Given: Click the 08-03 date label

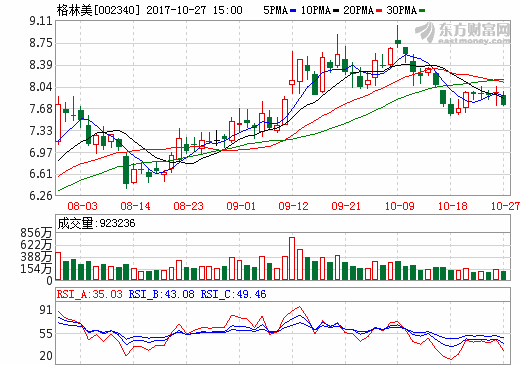Looking at the screenshot, I should [82, 206].
